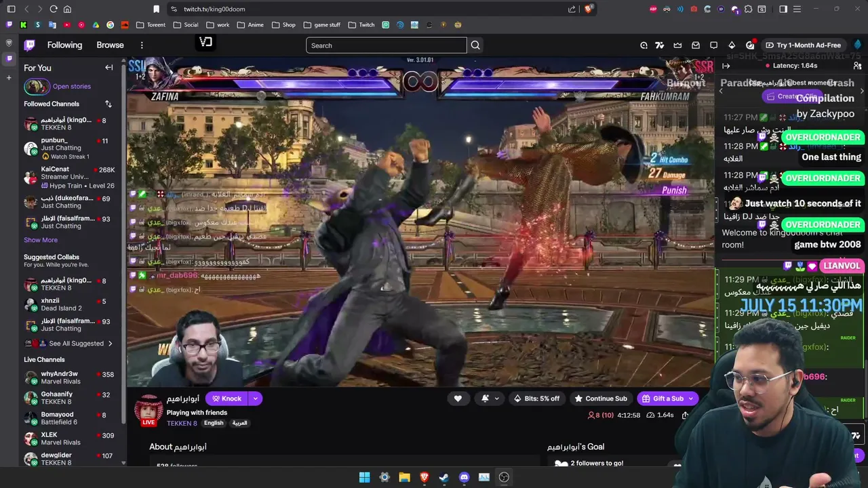This screenshot has width=868, height=488.
Task: Open Steam from the taskbar
Action: coord(444,477)
